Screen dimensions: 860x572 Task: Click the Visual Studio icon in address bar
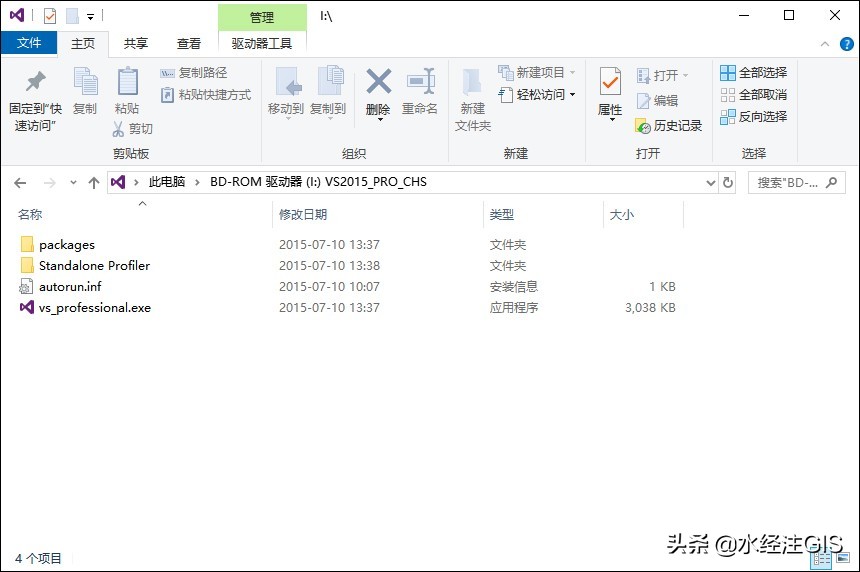click(x=118, y=182)
